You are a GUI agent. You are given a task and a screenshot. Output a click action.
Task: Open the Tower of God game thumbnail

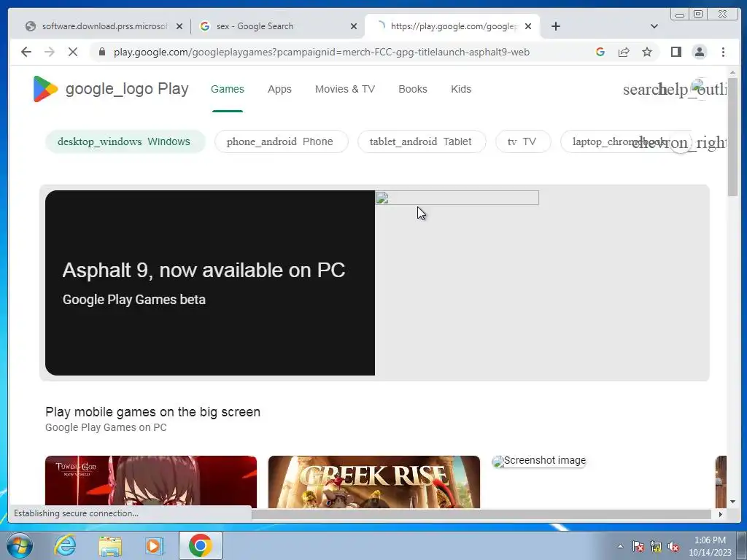(151, 482)
